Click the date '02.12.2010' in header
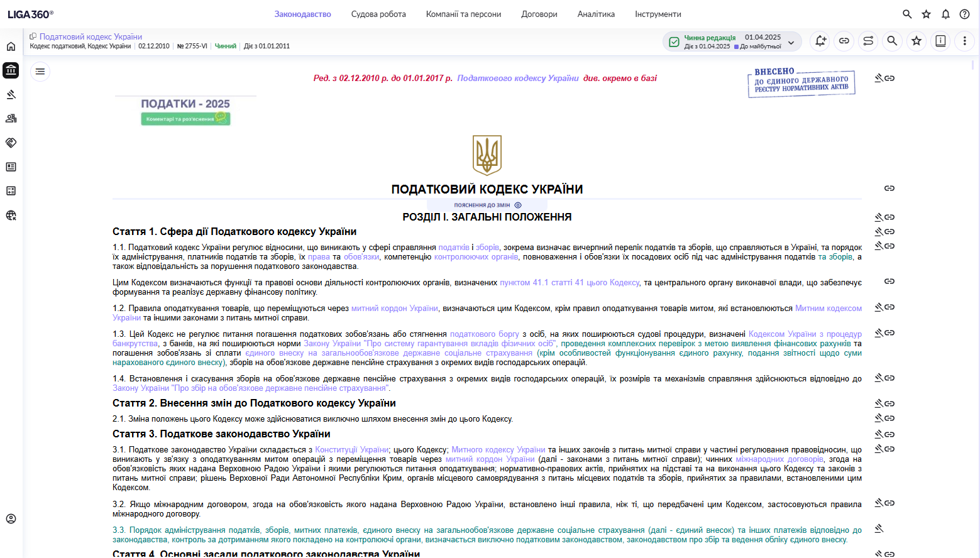 click(154, 46)
